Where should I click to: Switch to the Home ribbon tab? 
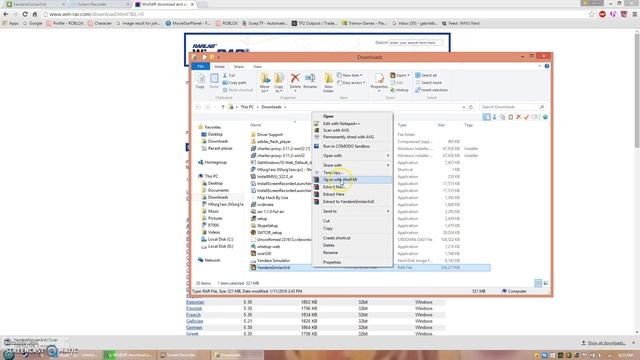pos(220,67)
